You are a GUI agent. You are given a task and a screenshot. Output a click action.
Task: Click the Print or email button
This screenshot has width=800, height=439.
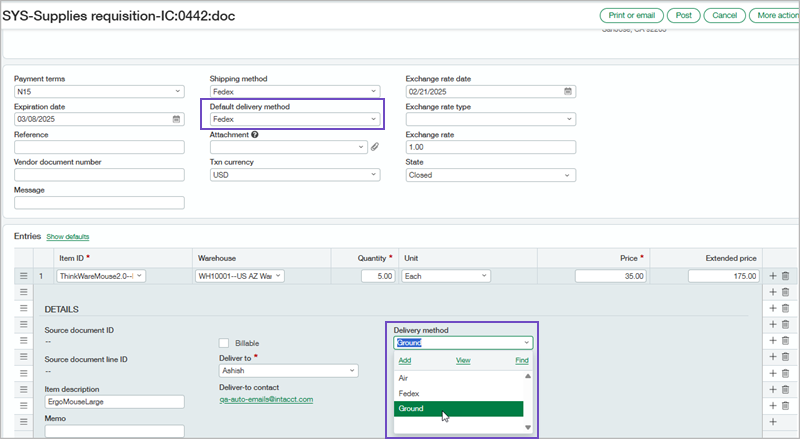[631, 15]
